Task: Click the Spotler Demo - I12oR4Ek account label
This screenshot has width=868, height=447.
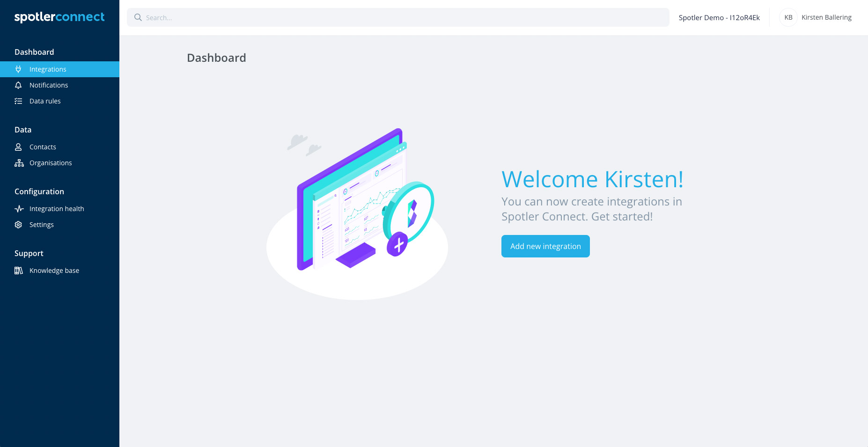Action: (x=719, y=17)
